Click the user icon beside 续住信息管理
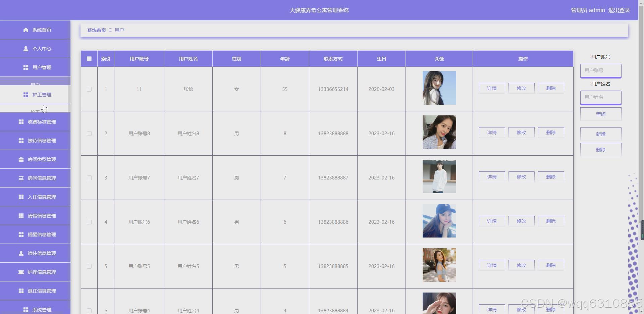This screenshot has height=314, width=644. [21, 253]
